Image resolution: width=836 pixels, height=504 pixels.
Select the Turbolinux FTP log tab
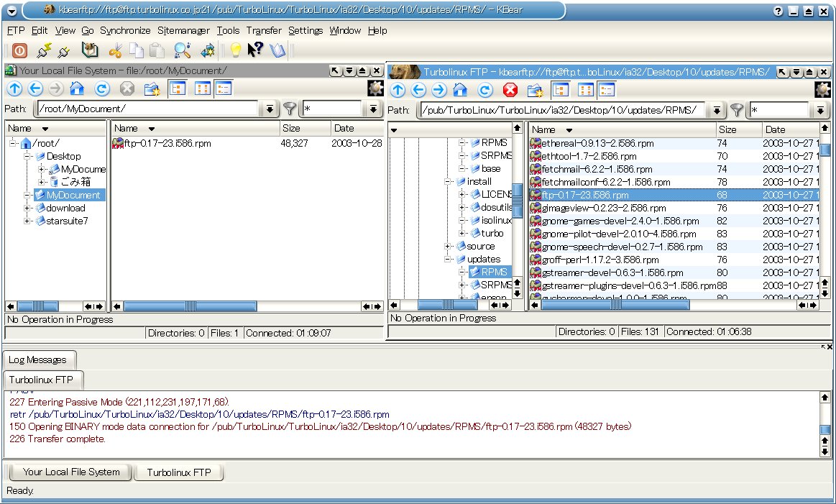(42, 380)
